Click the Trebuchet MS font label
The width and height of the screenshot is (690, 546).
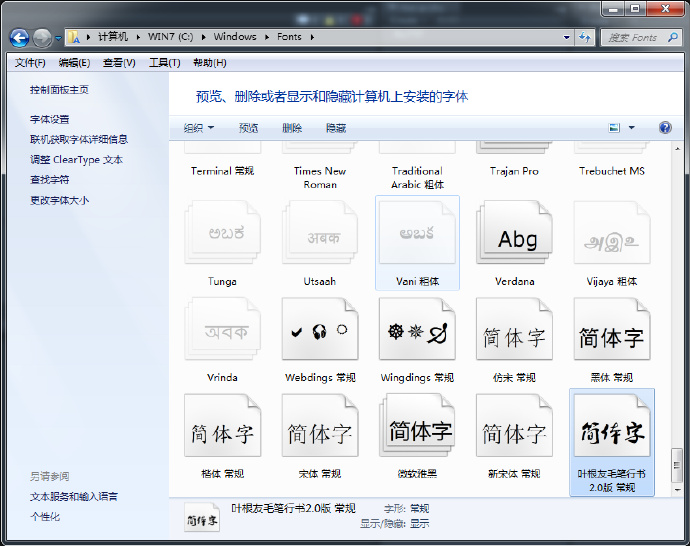(612, 171)
